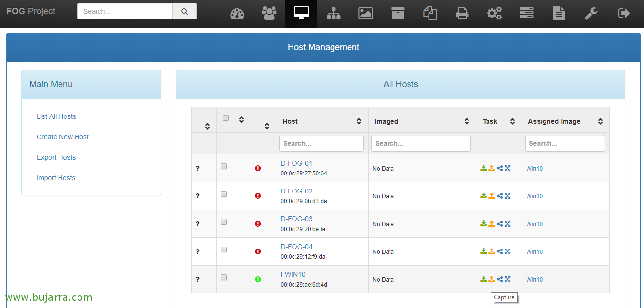Sort table by Host column arrows
Screen dimensions: 644x308
pyautogui.click(x=359, y=121)
